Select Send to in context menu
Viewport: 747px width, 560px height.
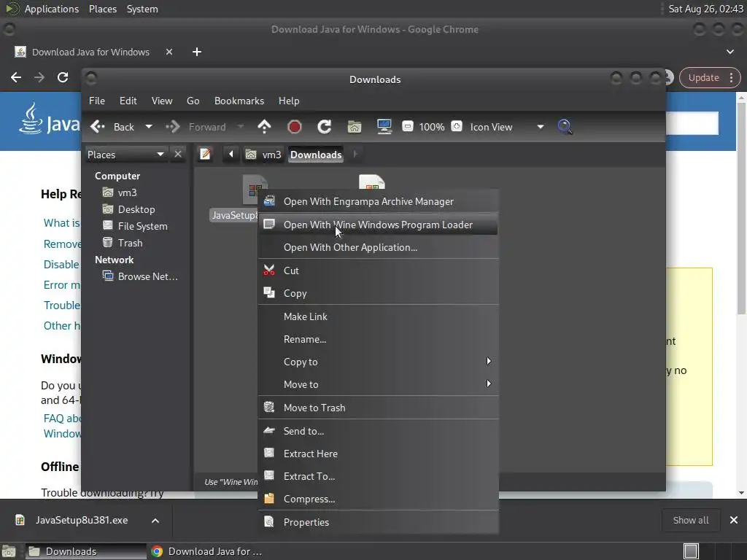[379, 431]
